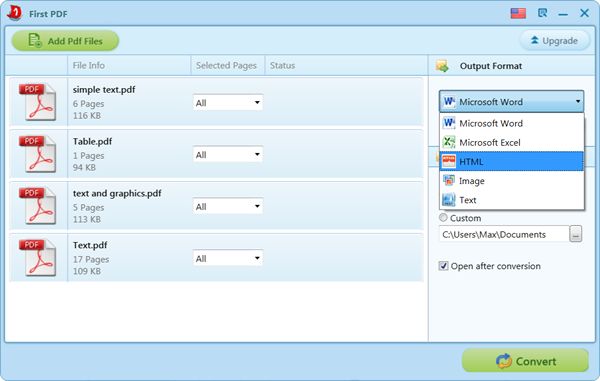Click the register icon in the title bar
This screenshot has width=600, height=381.
(542, 13)
